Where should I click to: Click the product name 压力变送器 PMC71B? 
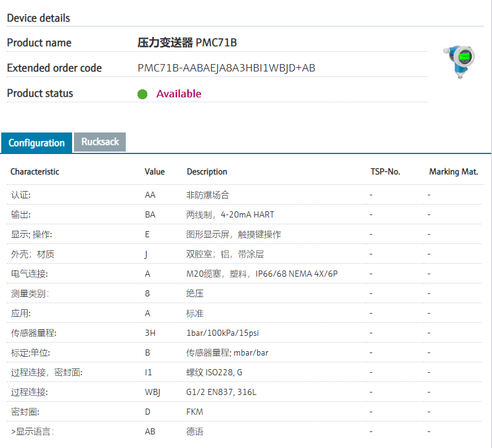187,43
